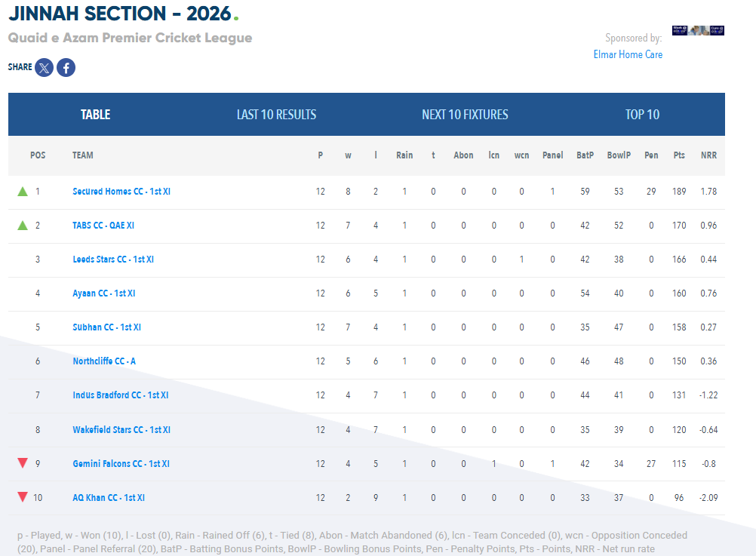756x556 pixels.
Task: Open Secured Homes CC - 1st XI team page
Action: (121, 192)
